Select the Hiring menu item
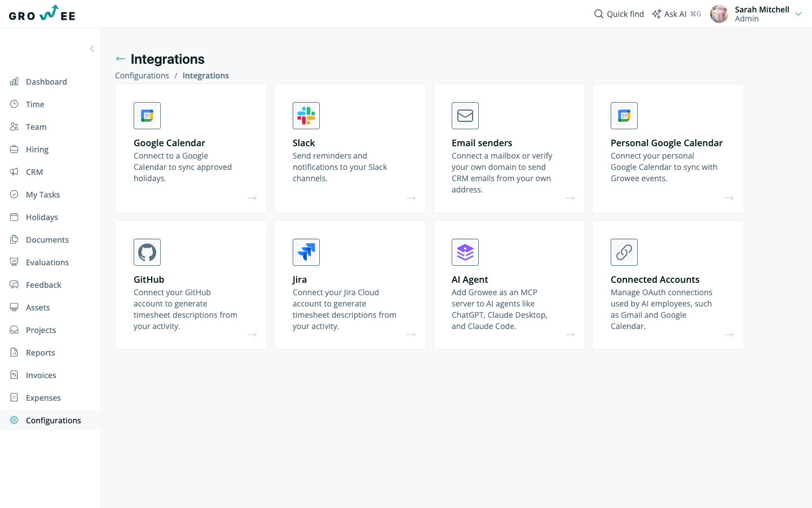The width and height of the screenshot is (812, 508). pyautogui.click(x=51, y=150)
